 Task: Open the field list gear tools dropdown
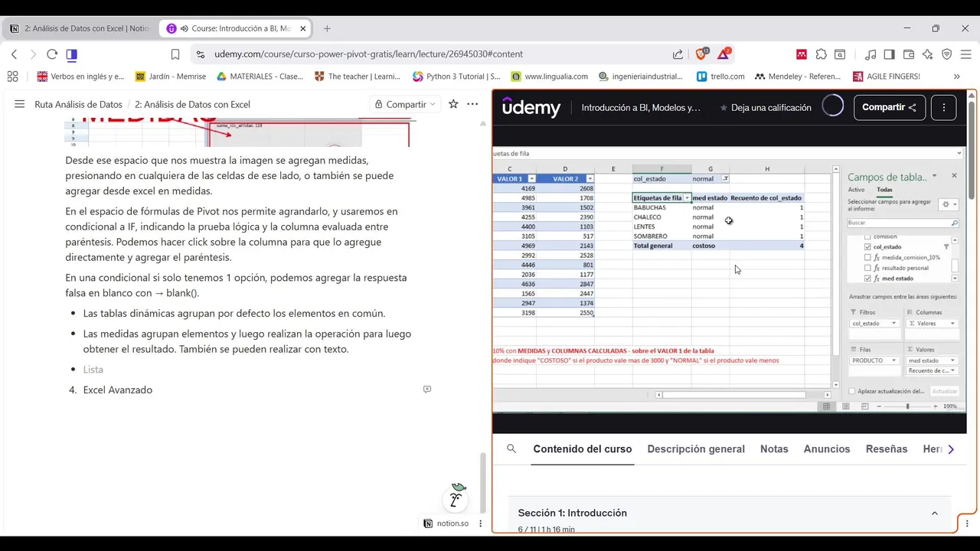coord(949,204)
